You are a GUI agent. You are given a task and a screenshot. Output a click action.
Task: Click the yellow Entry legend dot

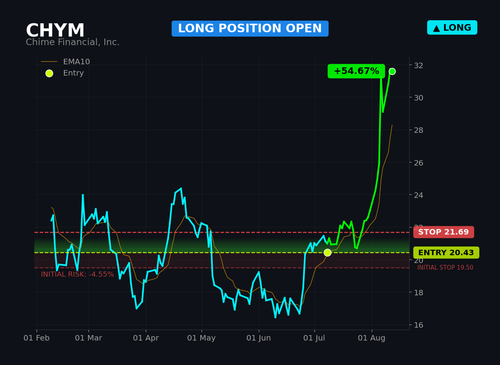point(49,73)
